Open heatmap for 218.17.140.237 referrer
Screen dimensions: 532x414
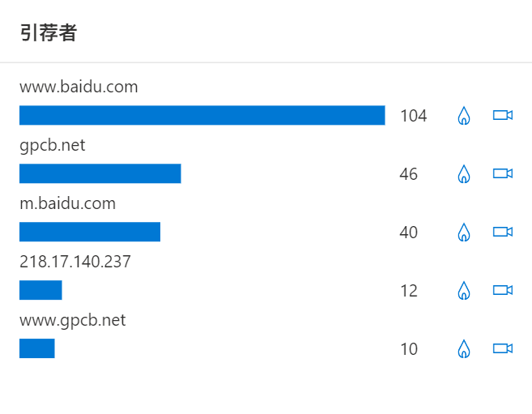(464, 291)
